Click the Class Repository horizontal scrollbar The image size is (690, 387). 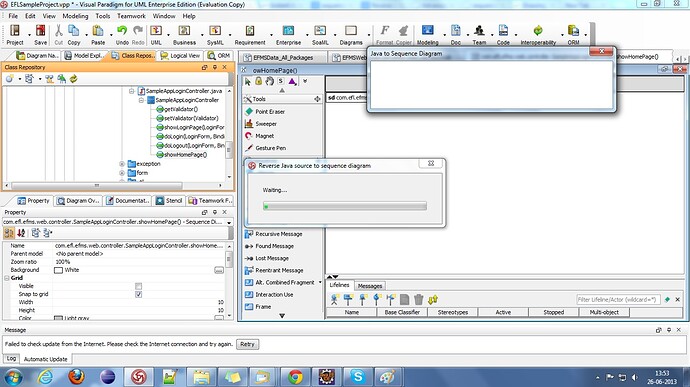[x=96, y=185]
